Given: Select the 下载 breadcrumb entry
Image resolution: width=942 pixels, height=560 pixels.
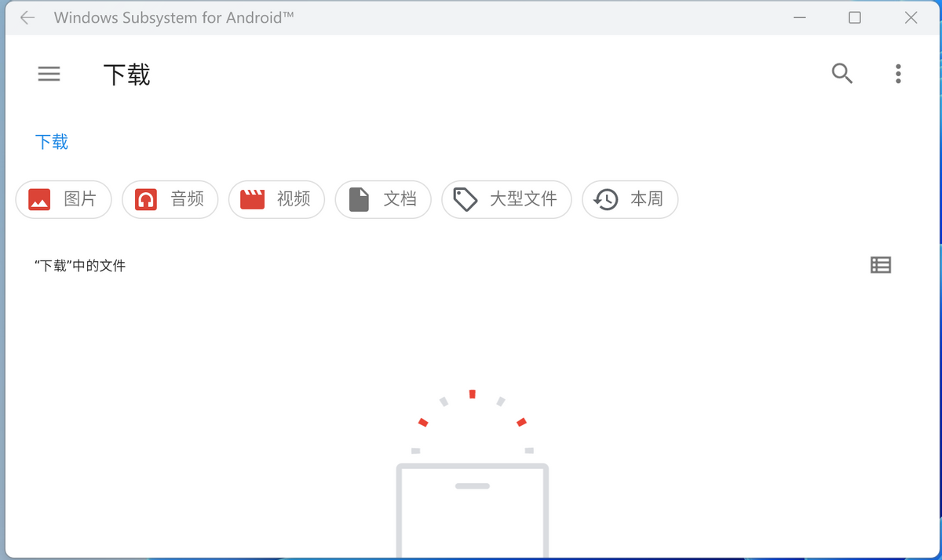Looking at the screenshot, I should (51, 141).
